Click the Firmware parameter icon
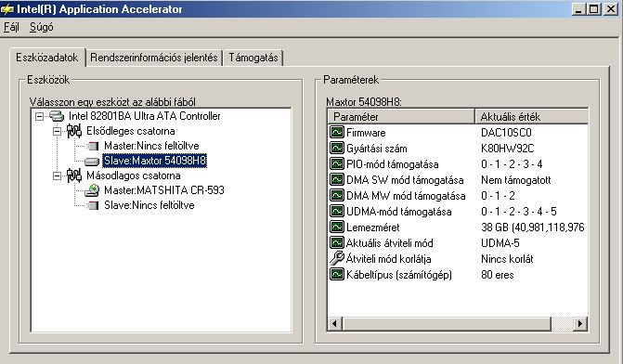Screen dimensions: 623x364 coord(336,132)
